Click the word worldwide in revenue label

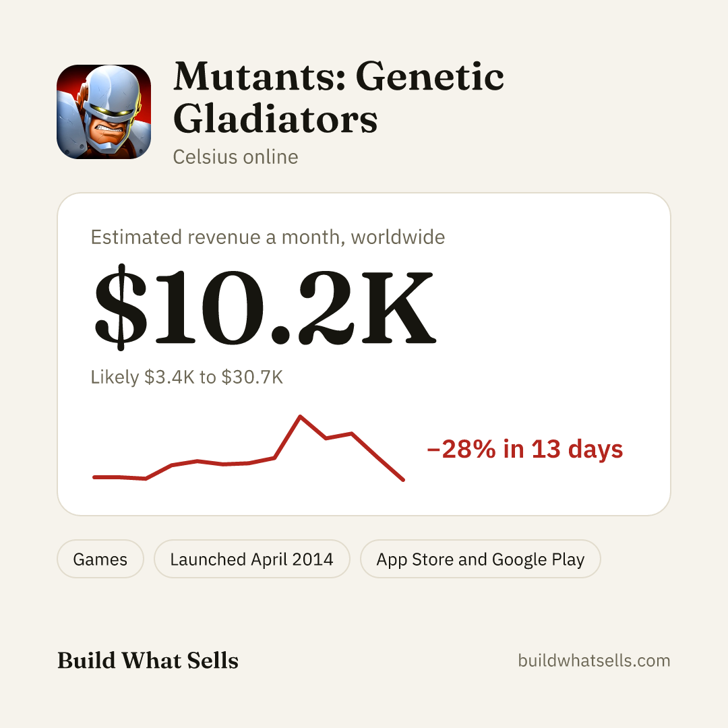398,237
